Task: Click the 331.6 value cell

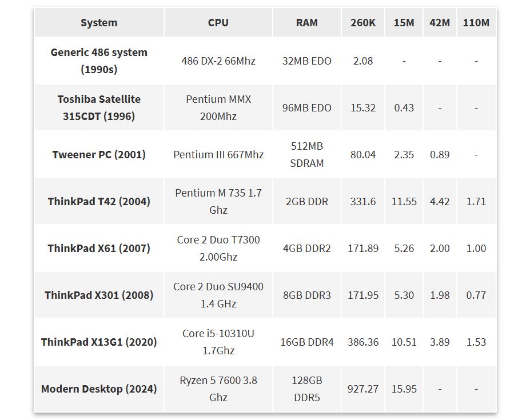Action: 363,201
